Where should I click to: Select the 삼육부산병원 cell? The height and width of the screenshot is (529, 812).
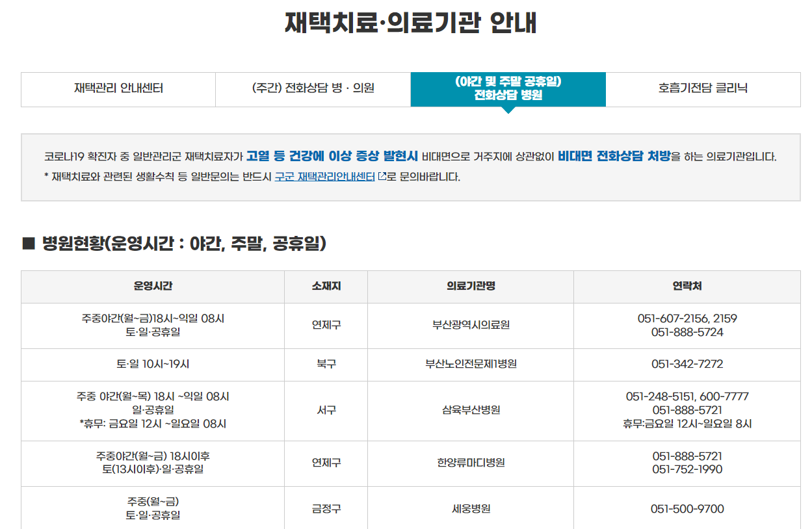(x=471, y=411)
